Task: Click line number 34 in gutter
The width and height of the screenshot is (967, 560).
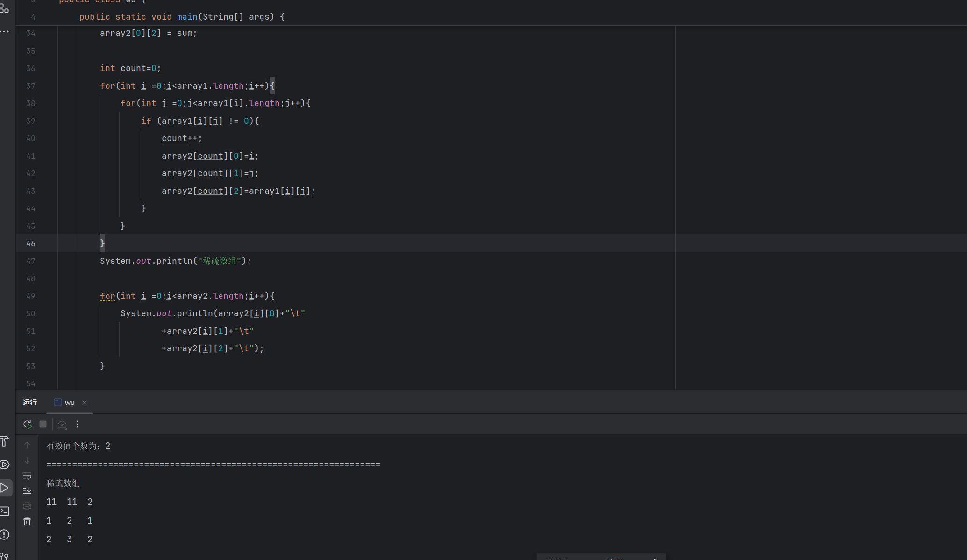Action: [31, 33]
